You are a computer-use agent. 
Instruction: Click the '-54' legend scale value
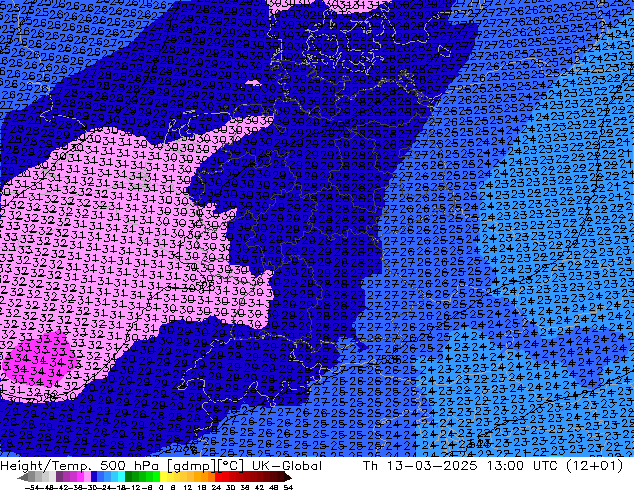(32, 487)
